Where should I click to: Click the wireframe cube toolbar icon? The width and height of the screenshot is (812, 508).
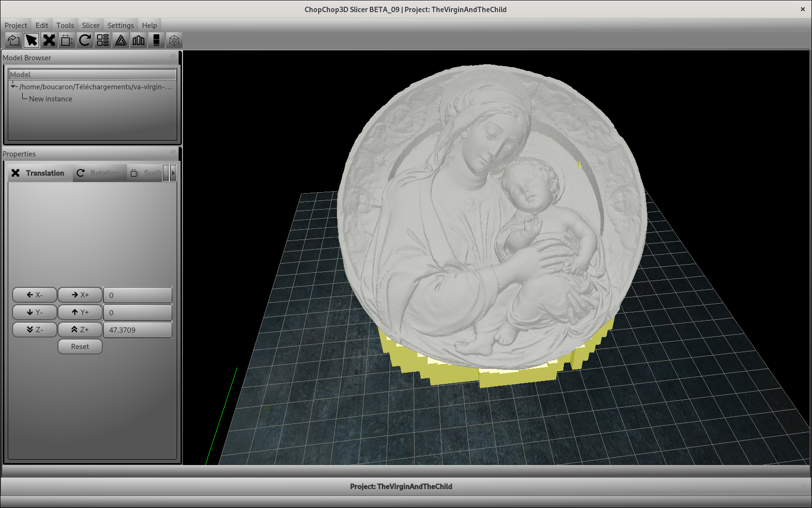coord(174,40)
